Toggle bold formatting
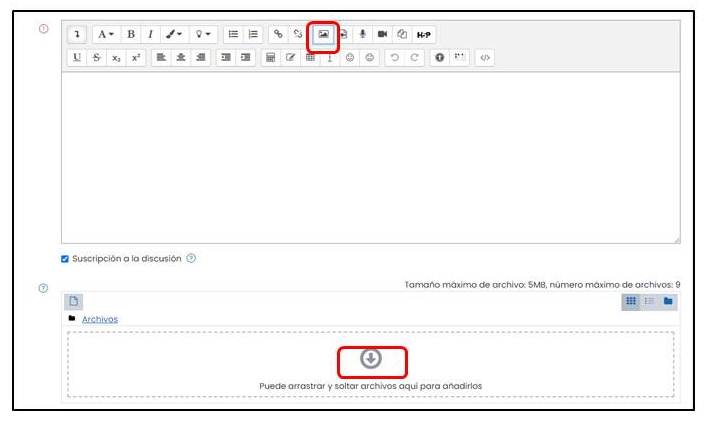The width and height of the screenshot is (705, 426). click(130, 34)
